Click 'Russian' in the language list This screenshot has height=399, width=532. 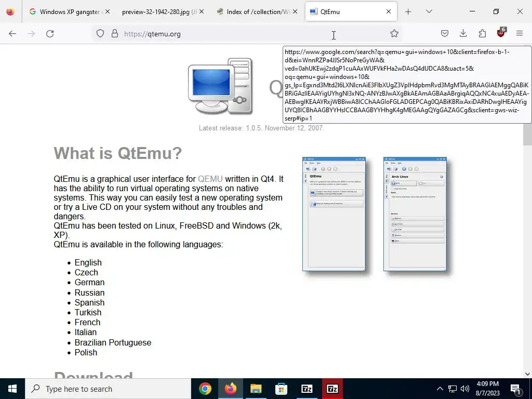pyautogui.click(x=89, y=292)
